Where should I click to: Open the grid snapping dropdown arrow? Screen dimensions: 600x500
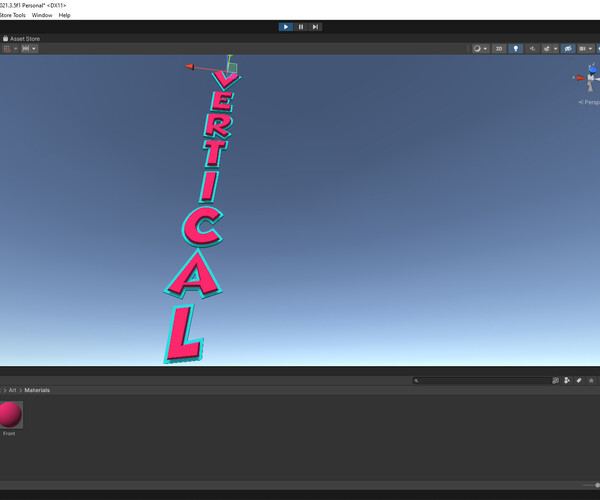[16, 49]
